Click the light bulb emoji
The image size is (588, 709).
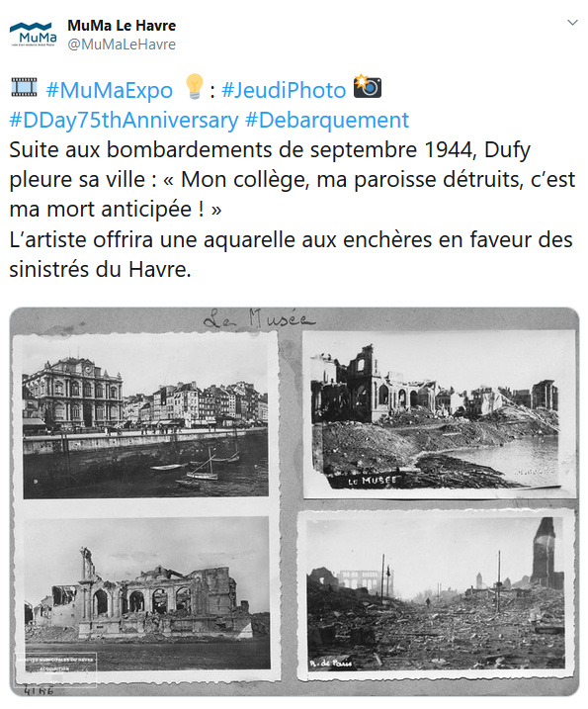click(x=195, y=87)
